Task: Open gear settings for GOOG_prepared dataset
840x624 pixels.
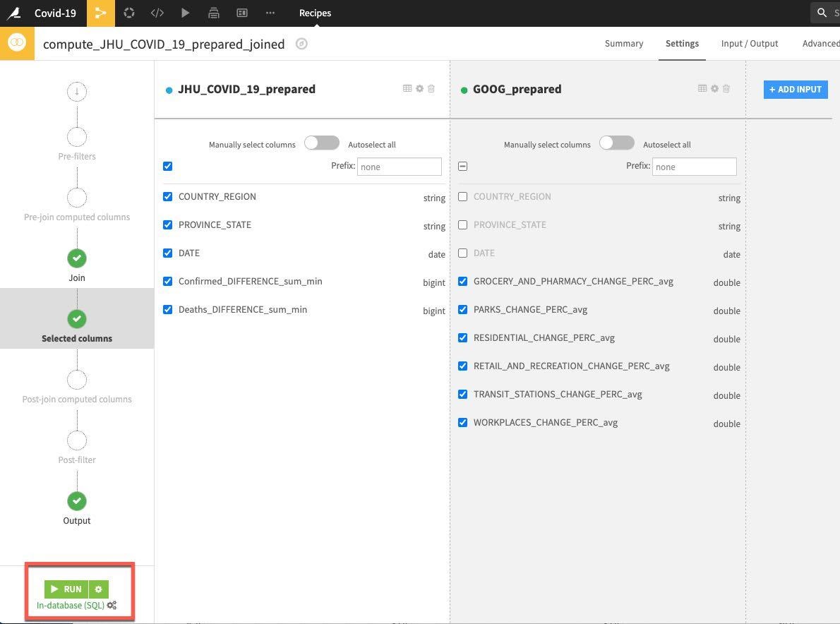Action: (x=714, y=89)
